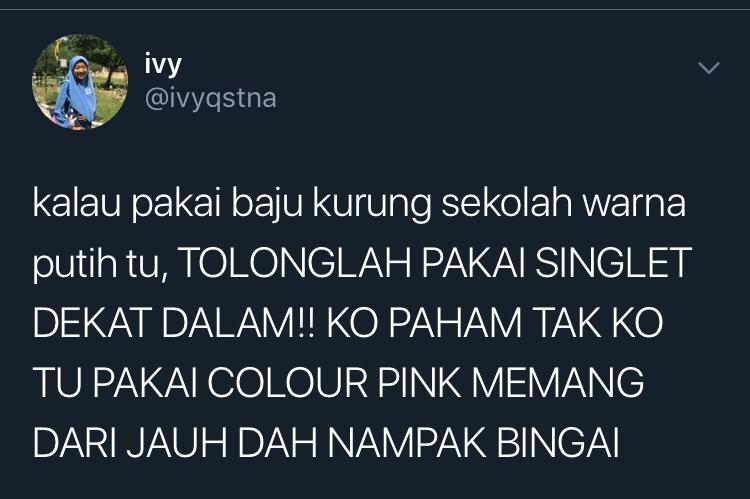The height and width of the screenshot is (499, 750).
Task: Click the word 'BINGAI' ending the tweet
Action: point(558,442)
